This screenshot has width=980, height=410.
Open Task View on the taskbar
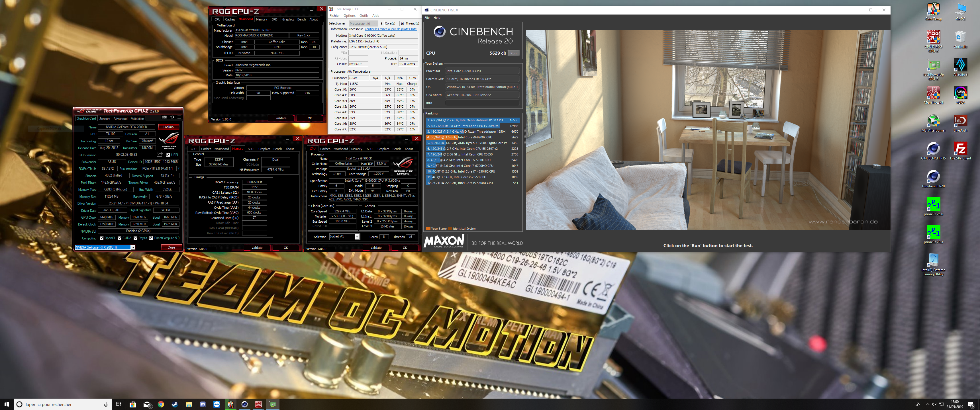[x=118, y=404]
